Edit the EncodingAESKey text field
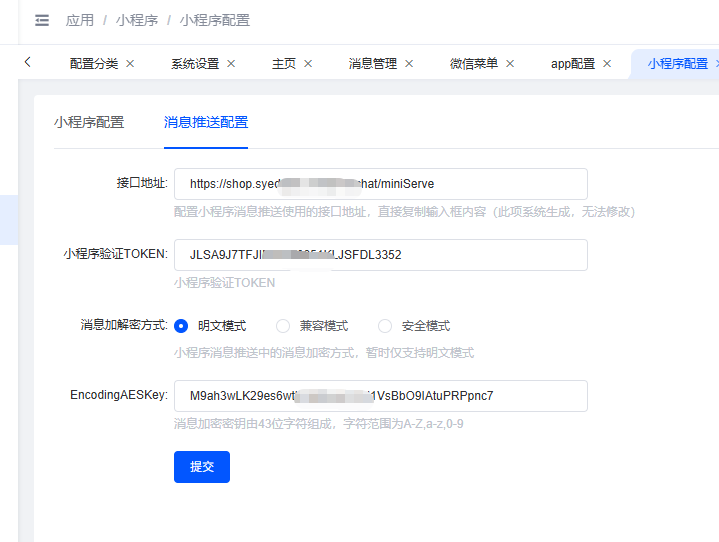 click(380, 396)
